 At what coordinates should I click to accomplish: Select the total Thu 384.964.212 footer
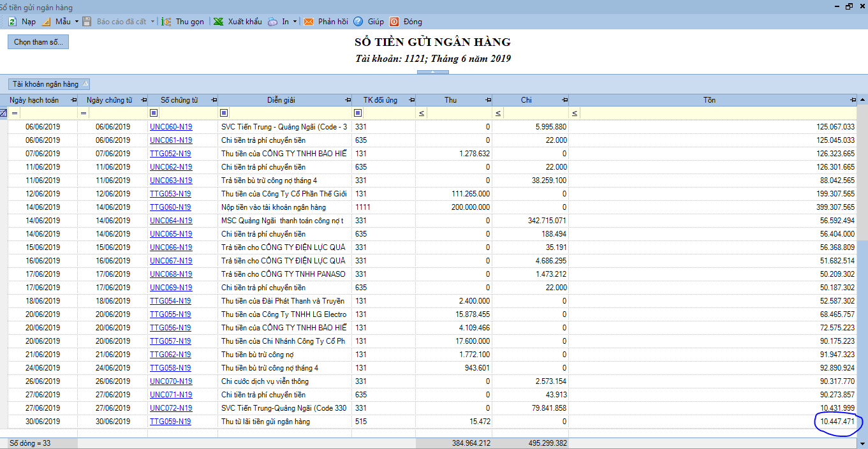click(x=454, y=443)
